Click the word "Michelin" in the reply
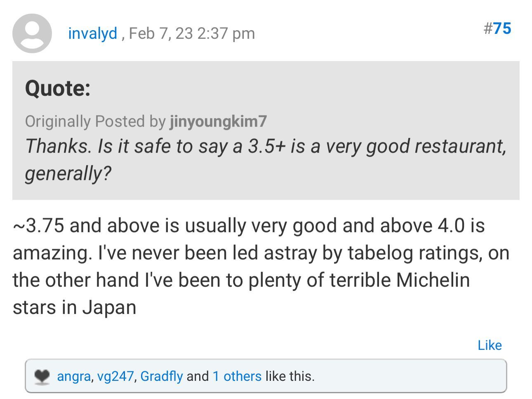The height and width of the screenshot is (399, 532). coord(433,280)
